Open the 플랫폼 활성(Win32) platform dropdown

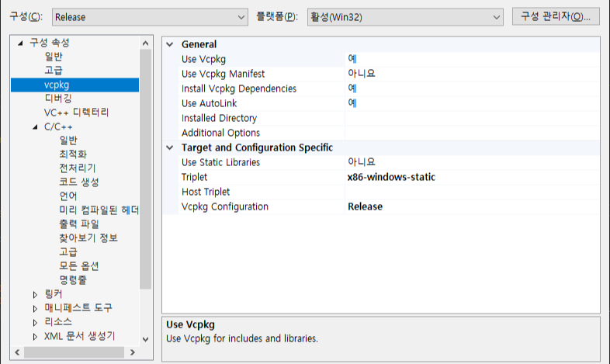point(405,17)
